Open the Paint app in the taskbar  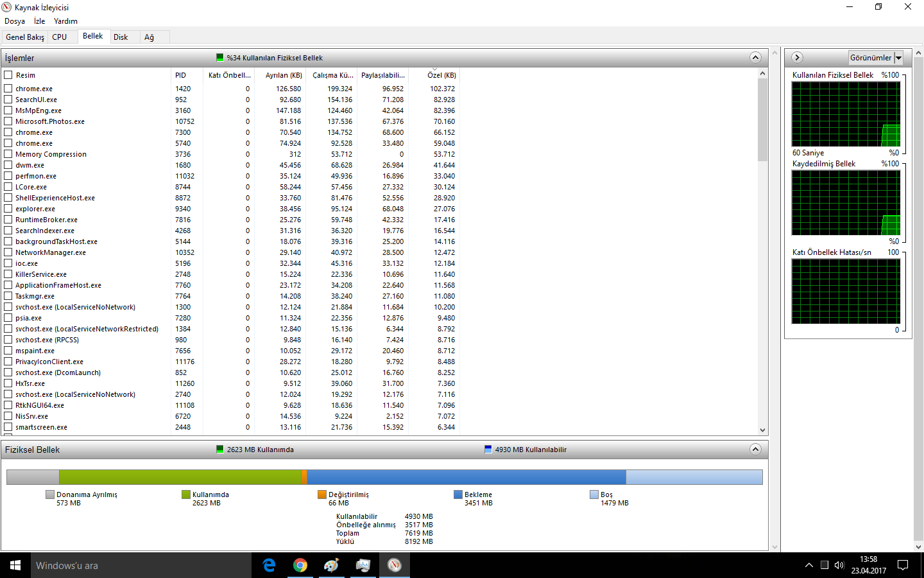331,565
